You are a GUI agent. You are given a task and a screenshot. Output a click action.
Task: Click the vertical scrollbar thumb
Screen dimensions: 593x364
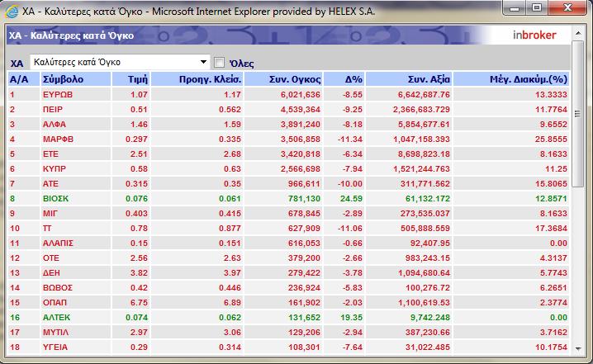coord(578,113)
